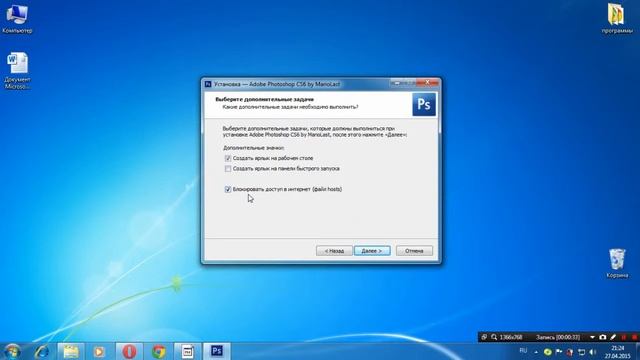Open the network tray icon
The width and height of the screenshot is (640, 360).
point(582,352)
